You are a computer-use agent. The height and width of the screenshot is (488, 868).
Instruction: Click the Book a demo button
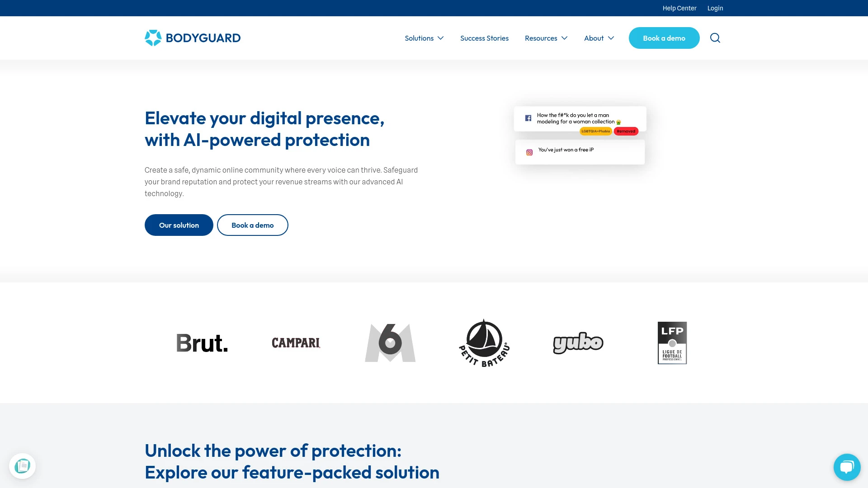664,38
